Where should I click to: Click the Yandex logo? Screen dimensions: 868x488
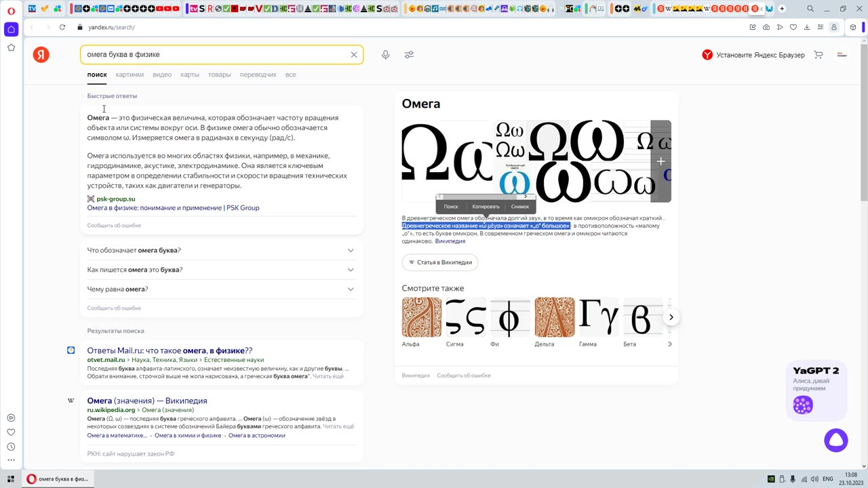pos(41,55)
